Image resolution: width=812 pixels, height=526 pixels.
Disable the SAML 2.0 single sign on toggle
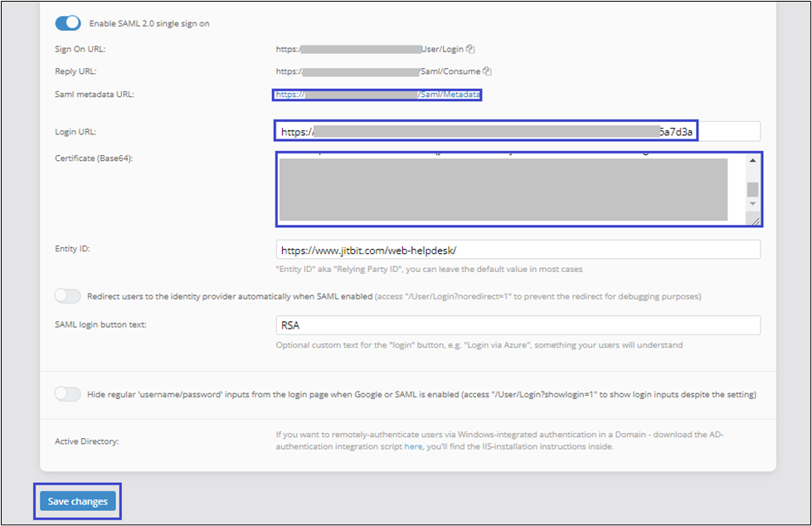click(68, 23)
